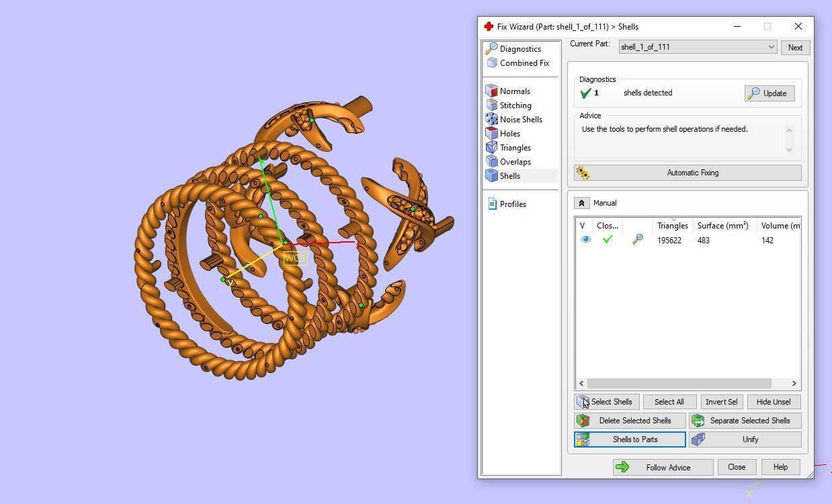Open the Profiles page
The width and height of the screenshot is (832, 504).
tap(513, 204)
